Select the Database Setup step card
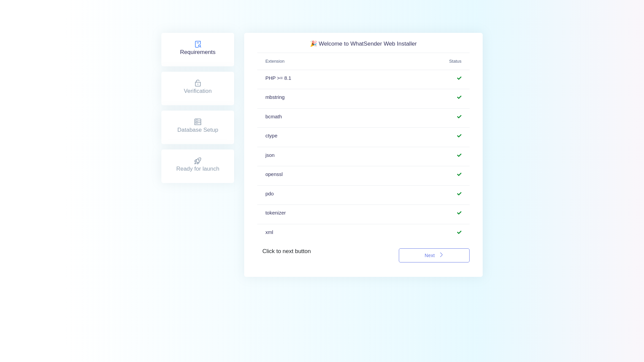The height and width of the screenshot is (362, 644). coord(198,127)
